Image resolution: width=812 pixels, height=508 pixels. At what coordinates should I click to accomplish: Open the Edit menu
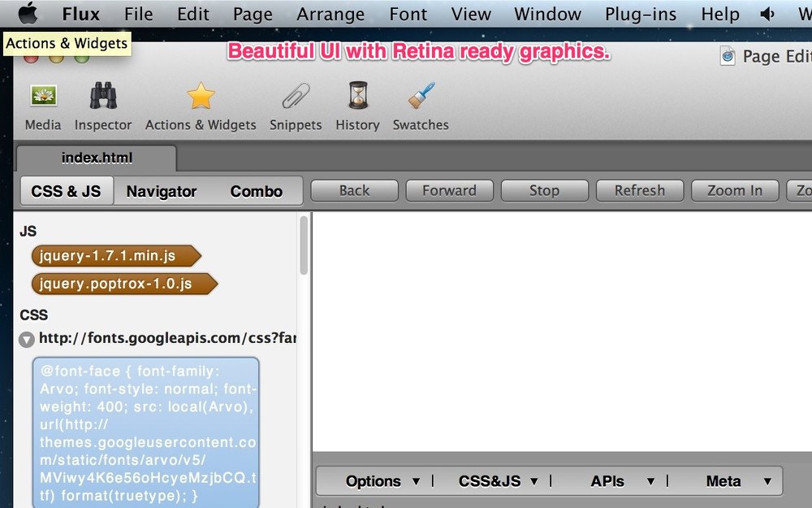[193, 14]
